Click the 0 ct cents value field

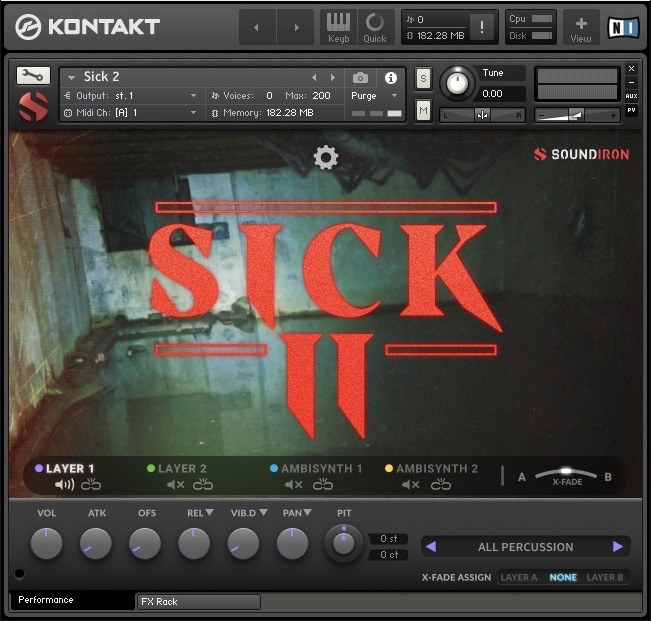click(389, 555)
